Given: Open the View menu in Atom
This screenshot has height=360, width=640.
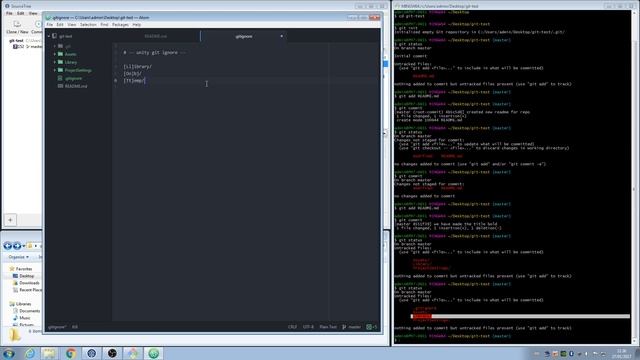Looking at the screenshot, I should (x=72, y=25).
